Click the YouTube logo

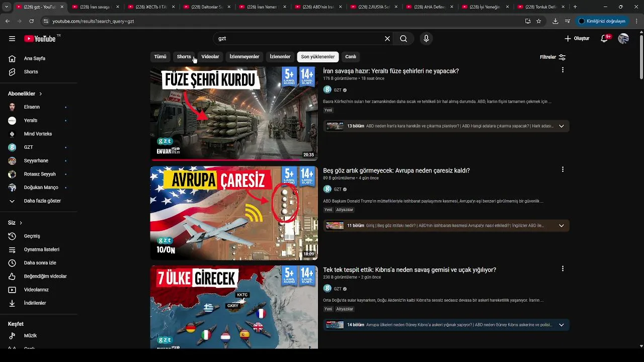click(40, 39)
